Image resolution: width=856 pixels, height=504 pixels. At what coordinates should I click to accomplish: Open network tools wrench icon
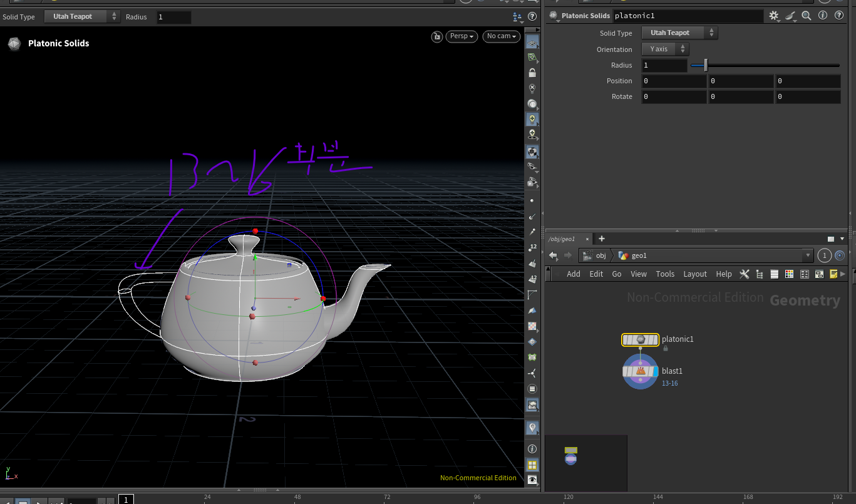point(745,274)
